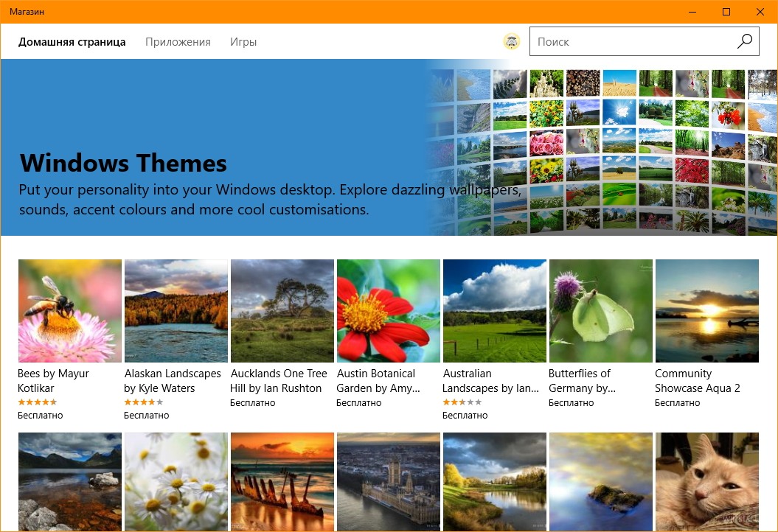
Task: Click star rating under Alaskan Landscapes
Action: click(x=143, y=402)
